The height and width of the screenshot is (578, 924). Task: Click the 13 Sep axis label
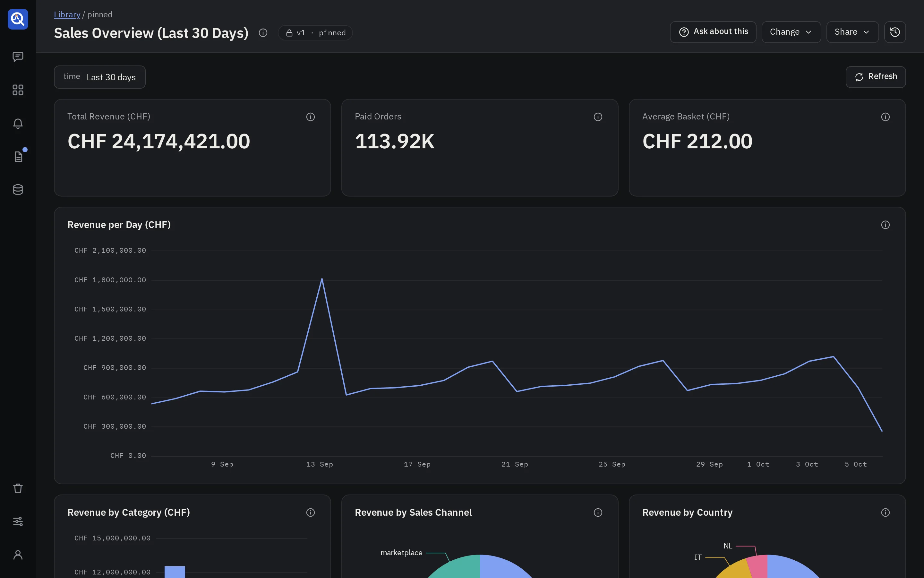320,464
